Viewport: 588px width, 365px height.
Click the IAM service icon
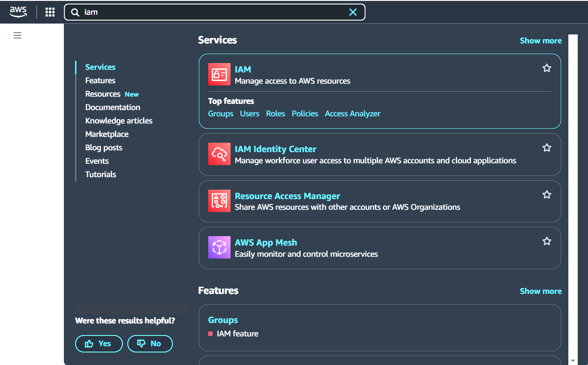click(x=219, y=74)
